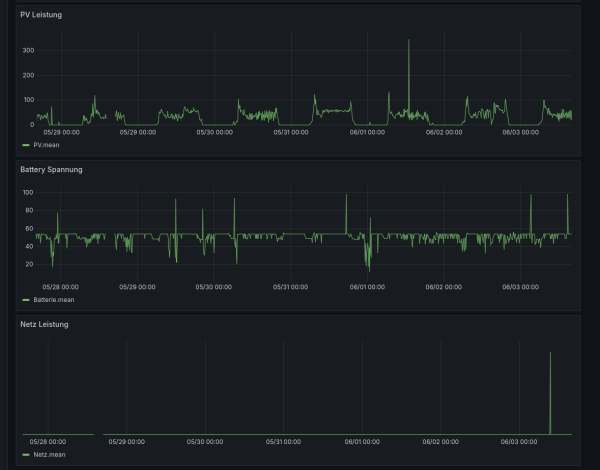Click the 300 y-axis label in PV Leistung
Screen dimensions: 600x470
[x=28, y=50]
